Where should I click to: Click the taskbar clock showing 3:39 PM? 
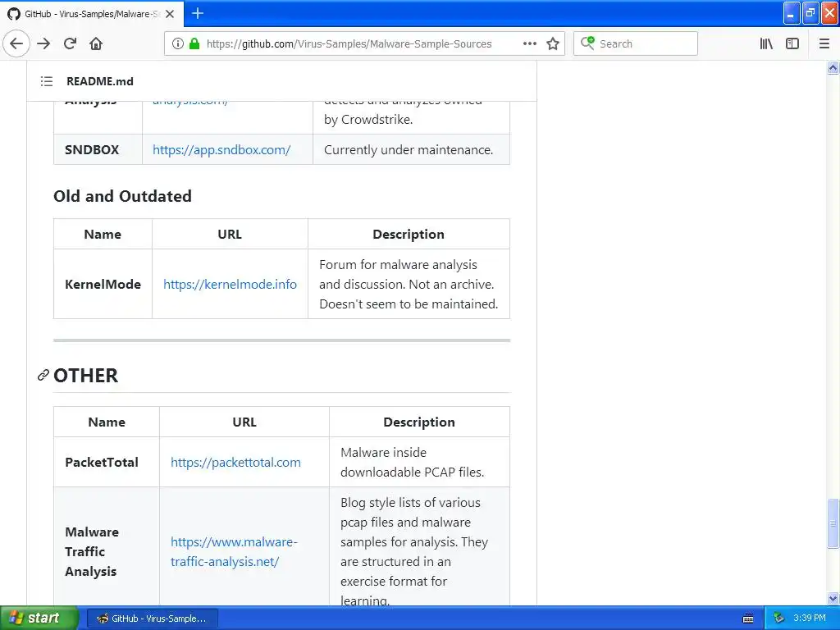[x=810, y=619]
